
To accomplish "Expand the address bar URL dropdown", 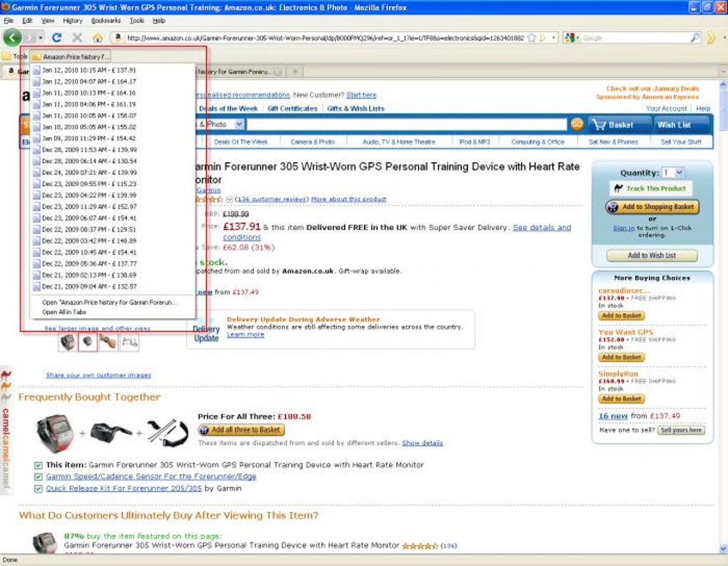I will tap(553, 38).
